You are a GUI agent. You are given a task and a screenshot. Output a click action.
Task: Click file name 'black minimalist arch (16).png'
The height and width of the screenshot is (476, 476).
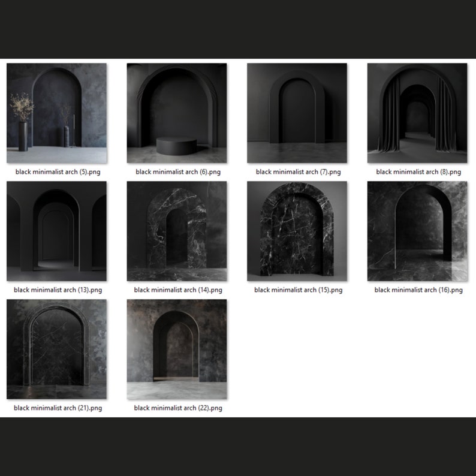click(x=418, y=290)
